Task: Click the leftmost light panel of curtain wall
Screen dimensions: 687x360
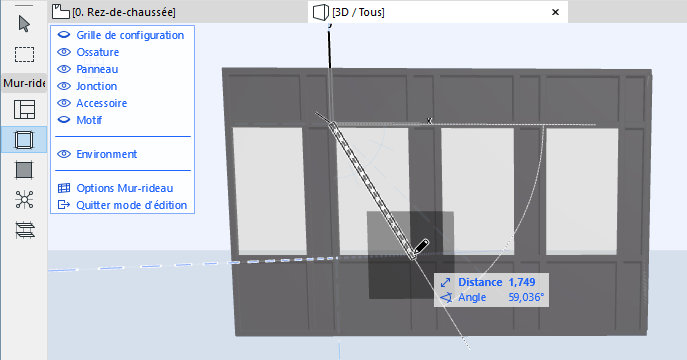Action: 269,191
